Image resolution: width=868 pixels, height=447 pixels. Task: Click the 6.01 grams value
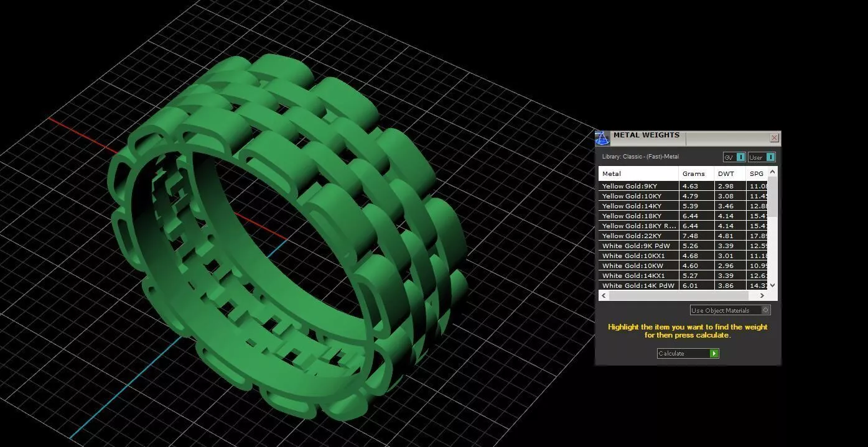click(689, 285)
